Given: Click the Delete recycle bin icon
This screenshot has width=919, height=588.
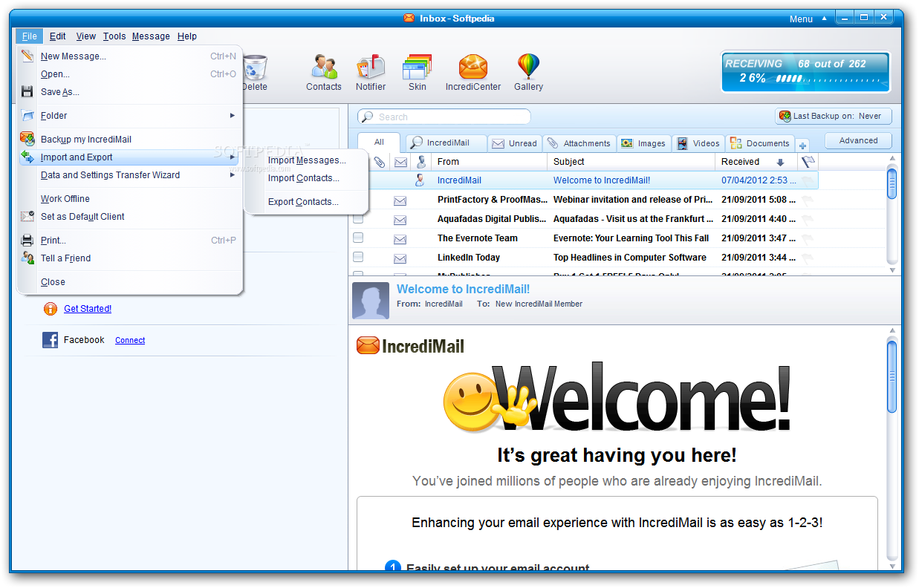Looking at the screenshot, I should 255,67.
